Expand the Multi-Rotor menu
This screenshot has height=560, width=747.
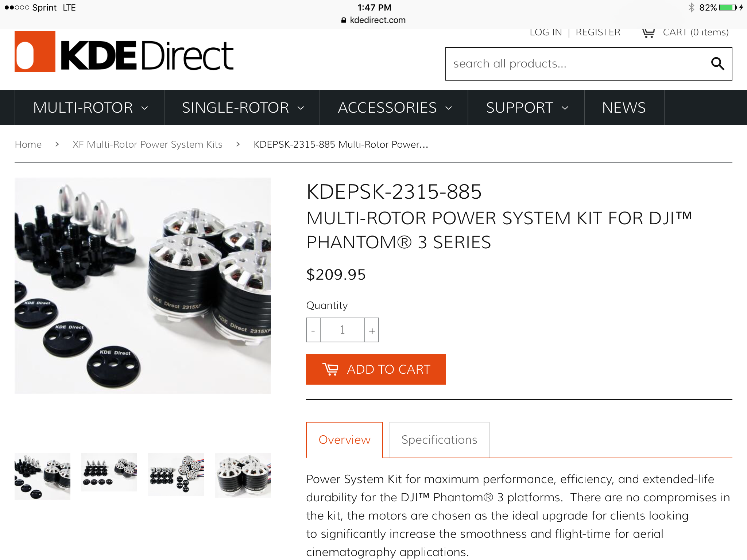(x=90, y=108)
